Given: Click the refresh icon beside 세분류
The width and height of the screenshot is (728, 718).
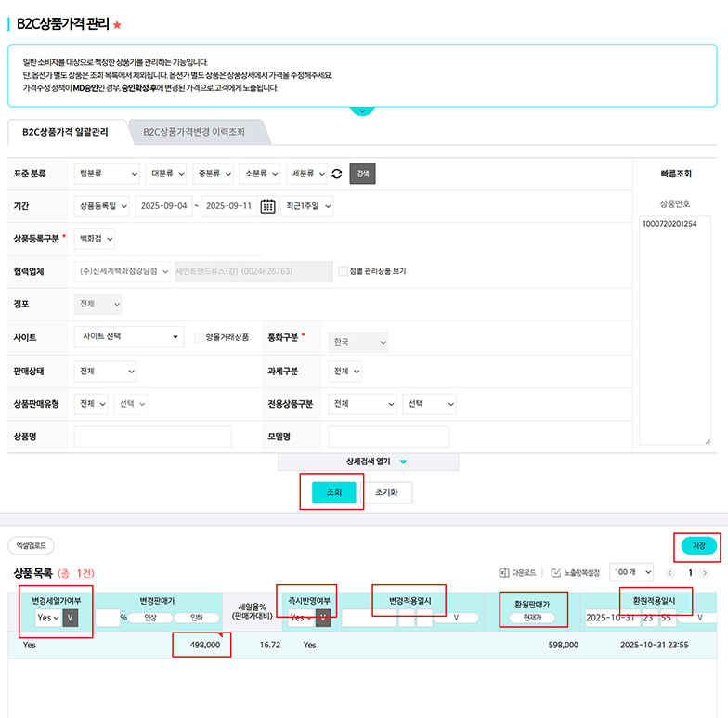Looking at the screenshot, I should click(x=337, y=174).
